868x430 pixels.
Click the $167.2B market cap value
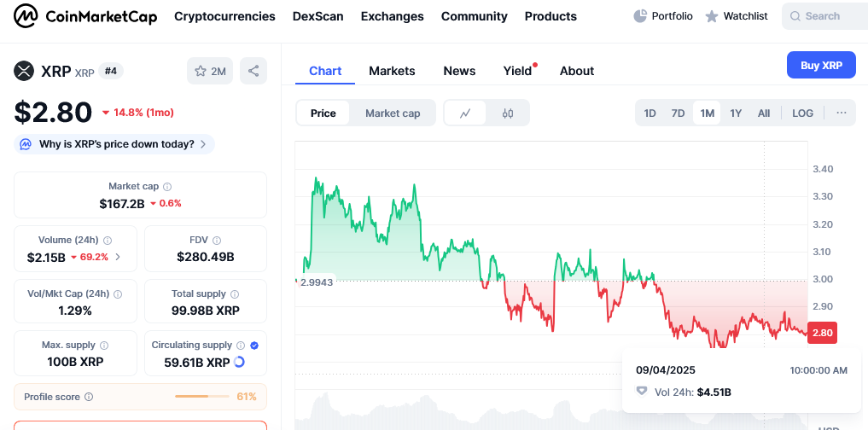tap(122, 204)
